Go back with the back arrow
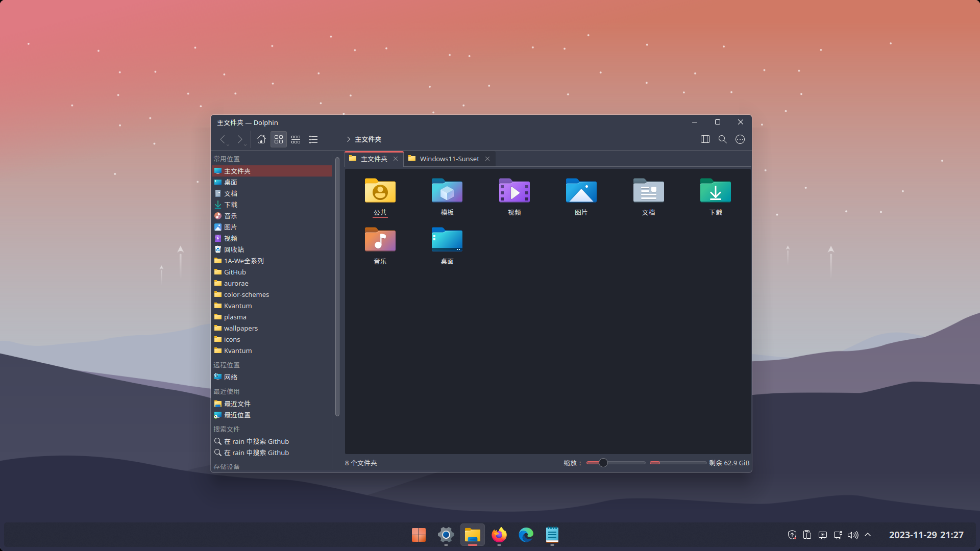The height and width of the screenshot is (551, 980). 223,139
